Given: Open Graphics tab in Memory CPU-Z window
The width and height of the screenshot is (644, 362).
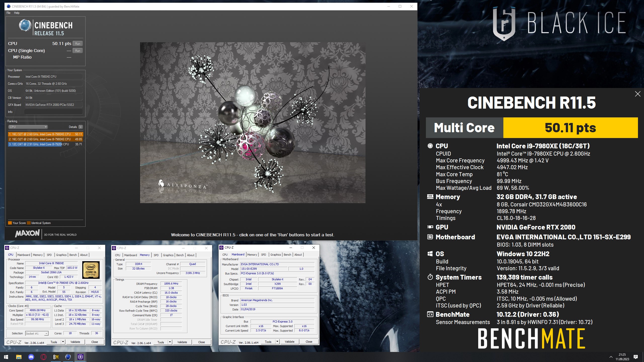Looking at the screenshot, I should click(x=168, y=255).
